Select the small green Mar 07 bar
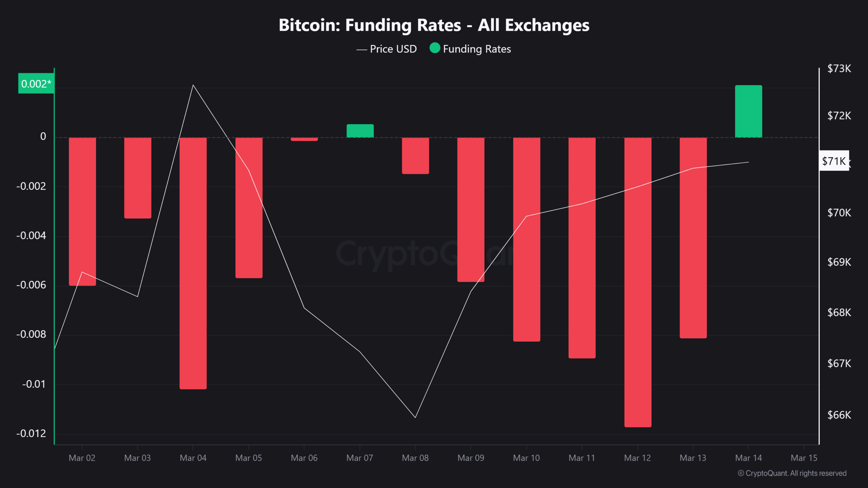868x488 pixels. click(x=360, y=131)
